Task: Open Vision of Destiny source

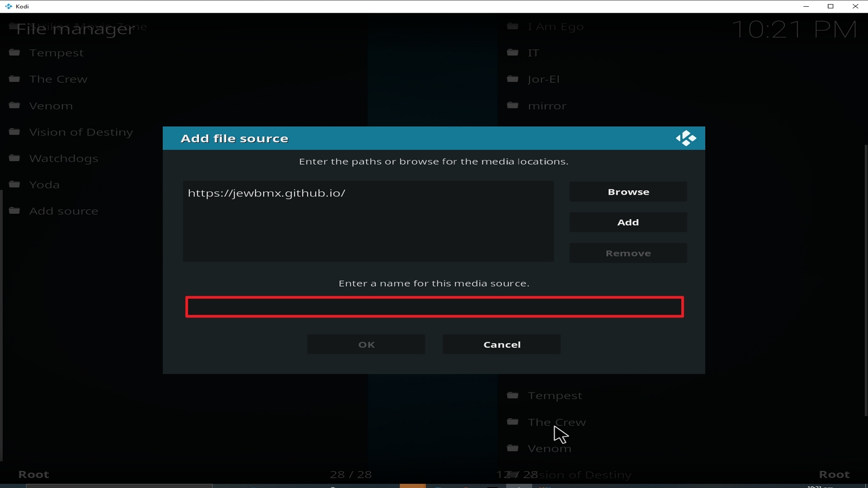Action: [x=81, y=132]
